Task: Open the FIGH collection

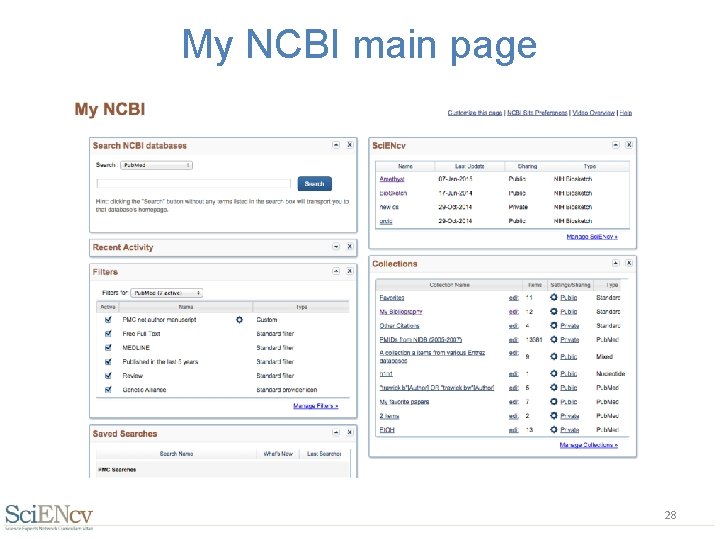Action: coord(387,430)
